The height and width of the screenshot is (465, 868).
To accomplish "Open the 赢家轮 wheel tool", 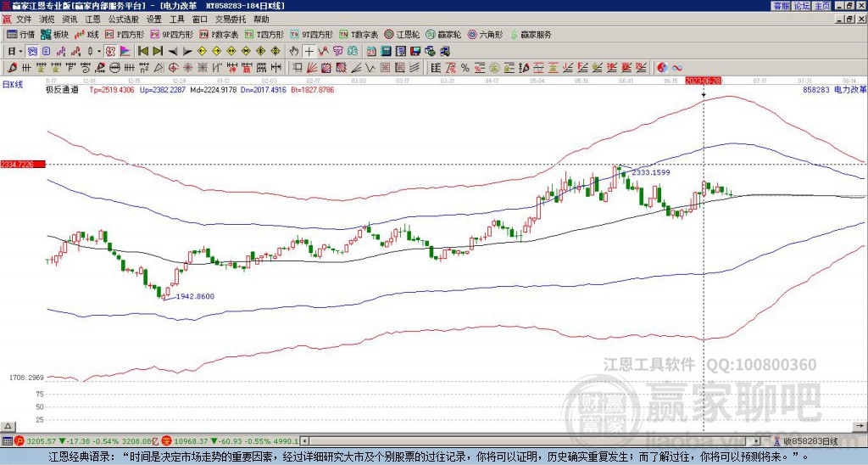I will pyautogui.click(x=443, y=34).
